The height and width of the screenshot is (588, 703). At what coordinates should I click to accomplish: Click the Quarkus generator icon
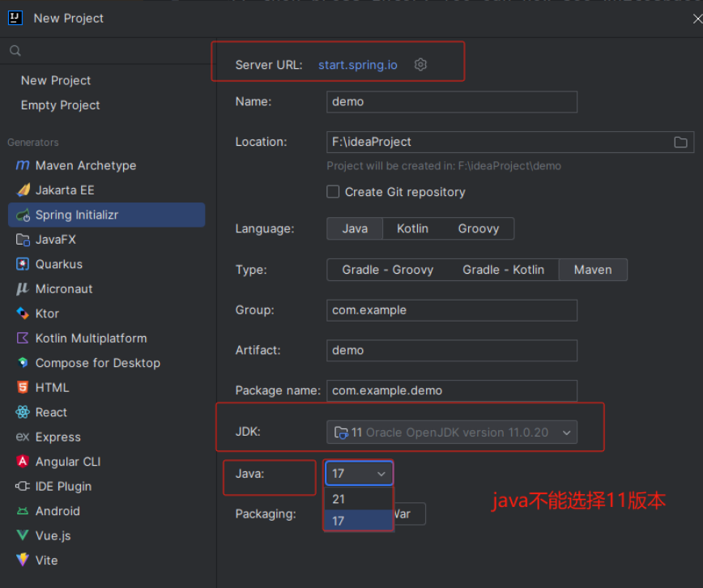[23, 264]
